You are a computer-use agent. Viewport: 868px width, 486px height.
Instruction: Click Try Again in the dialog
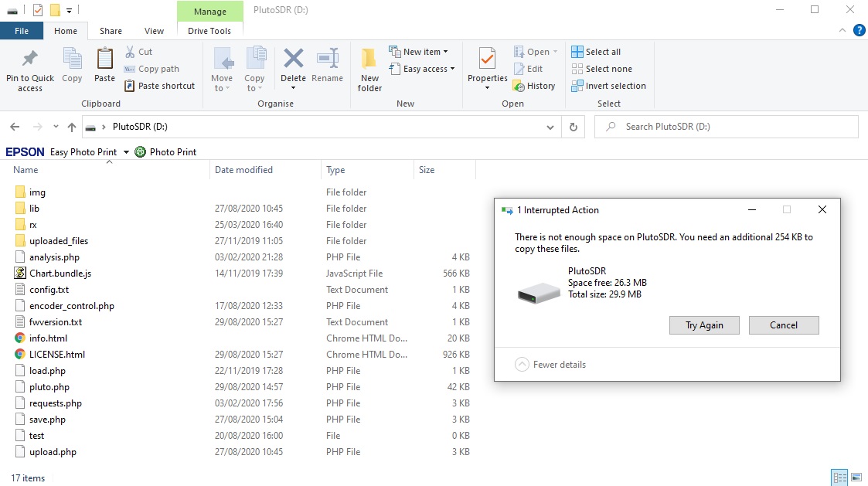pos(704,325)
